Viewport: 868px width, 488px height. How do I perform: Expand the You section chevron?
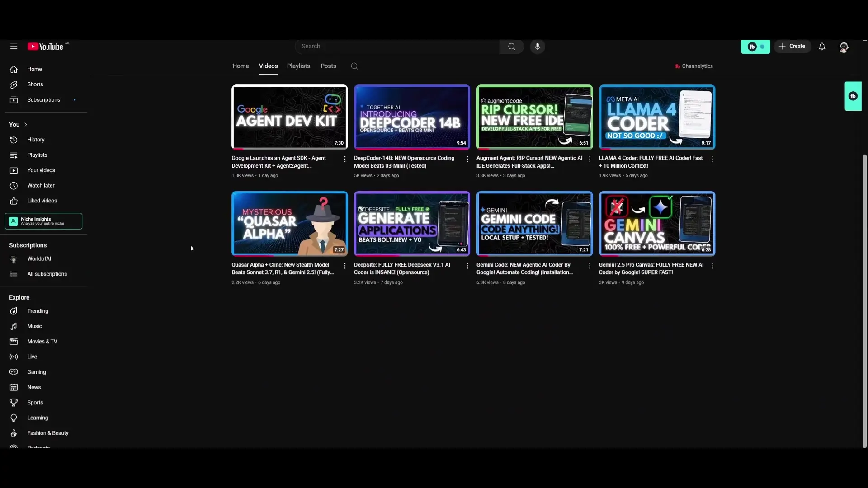(26, 125)
